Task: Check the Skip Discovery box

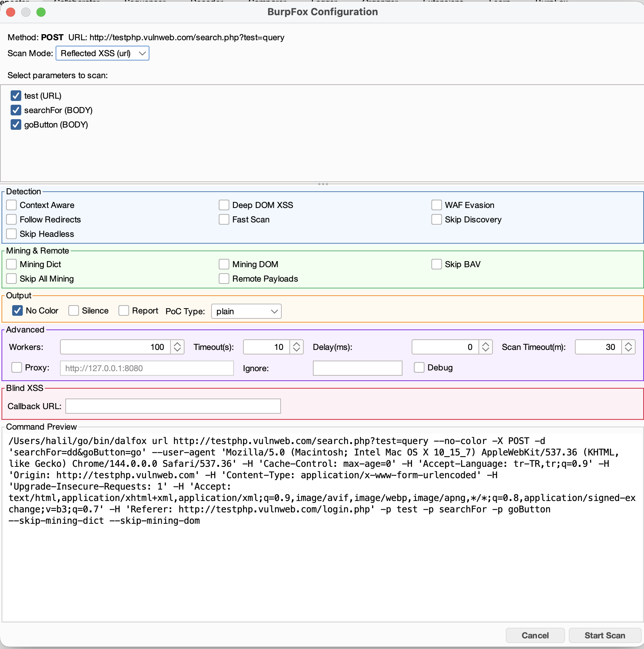Action: [437, 219]
